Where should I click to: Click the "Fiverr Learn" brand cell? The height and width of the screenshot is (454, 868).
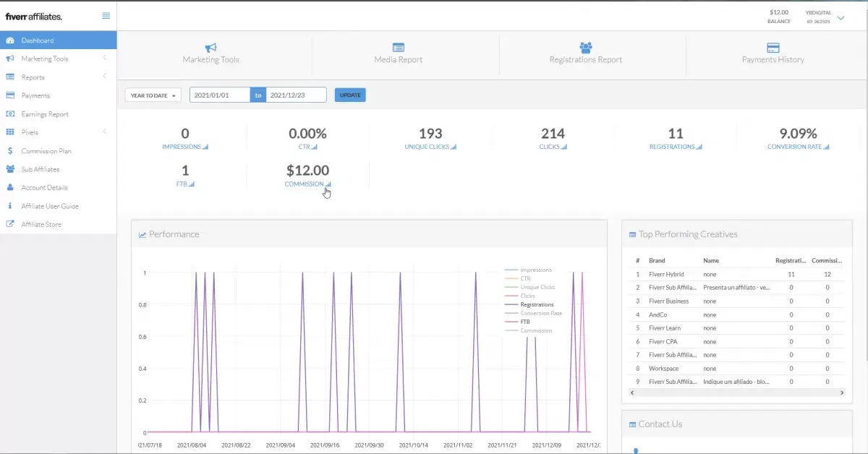coord(665,328)
